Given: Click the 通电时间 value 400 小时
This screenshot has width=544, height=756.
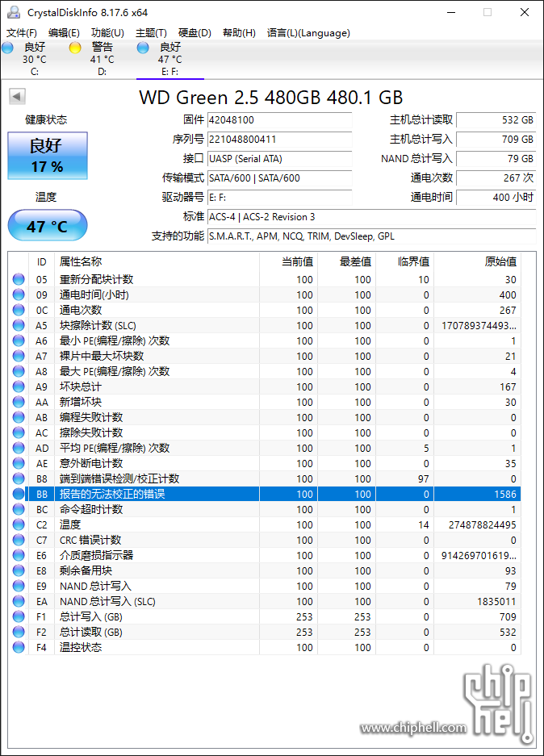Looking at the screenshot, I should [496, 197].
